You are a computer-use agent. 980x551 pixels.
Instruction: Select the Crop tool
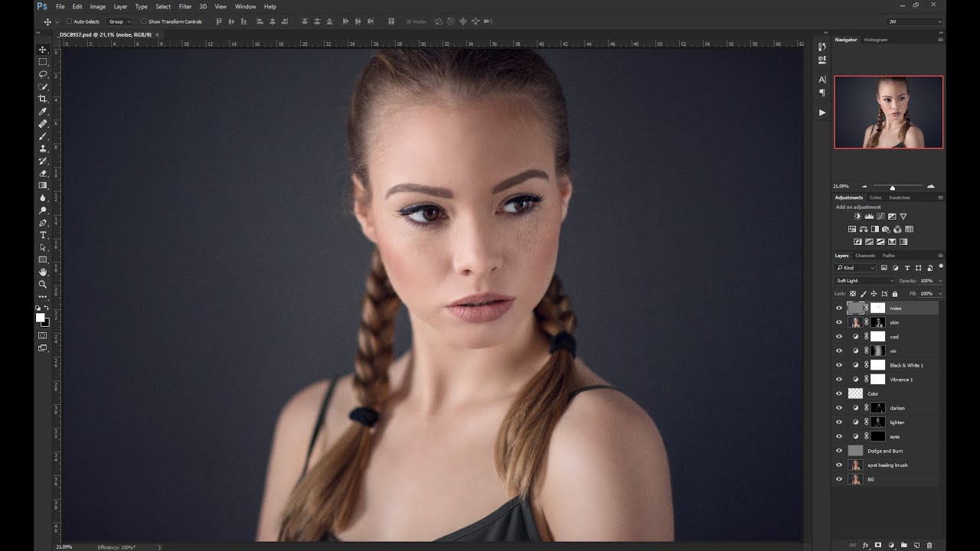43,99
